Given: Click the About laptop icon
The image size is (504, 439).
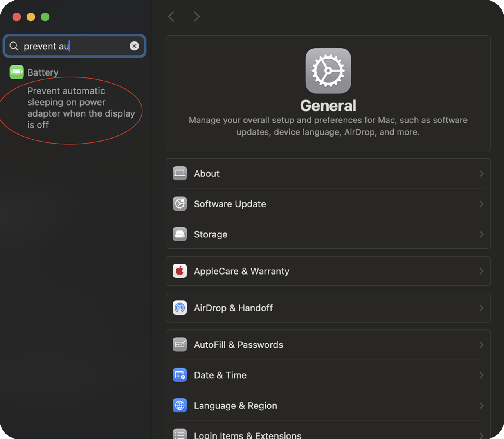Looking at the screenshot, I should pyautogui.click(x=180, y=173).
